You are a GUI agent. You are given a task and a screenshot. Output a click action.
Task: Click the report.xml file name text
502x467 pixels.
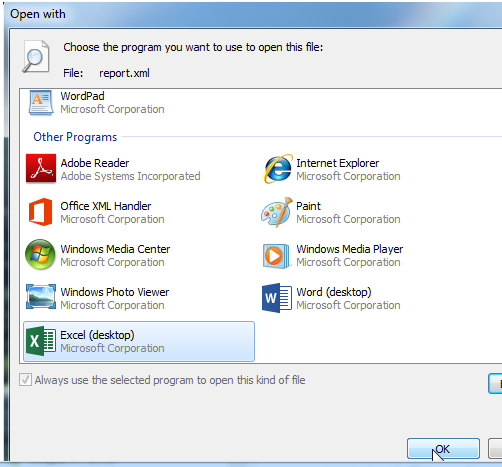pyautogui.click(x=124, y=73)
